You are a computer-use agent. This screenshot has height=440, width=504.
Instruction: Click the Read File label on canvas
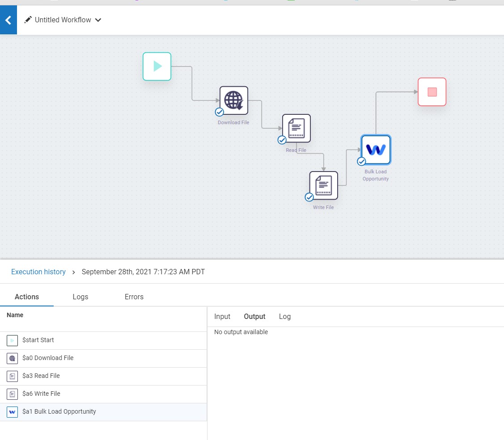[296, 150]
